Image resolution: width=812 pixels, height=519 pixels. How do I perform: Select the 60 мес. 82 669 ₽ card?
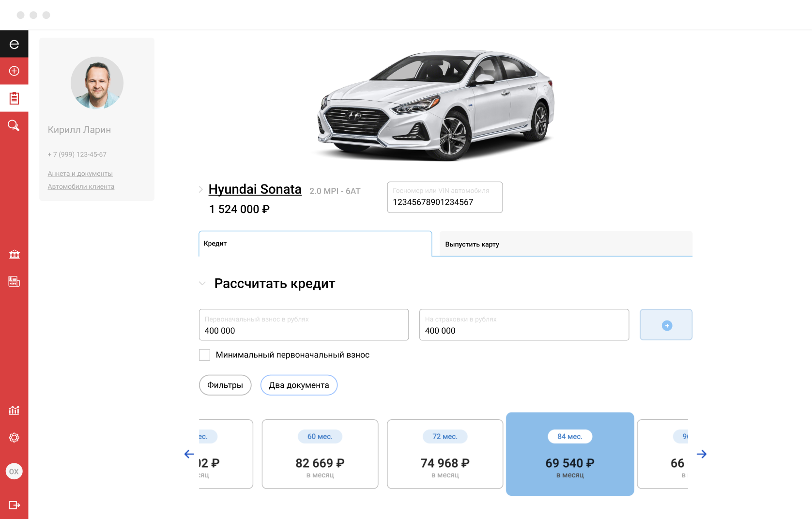click(x=320, y=454)
